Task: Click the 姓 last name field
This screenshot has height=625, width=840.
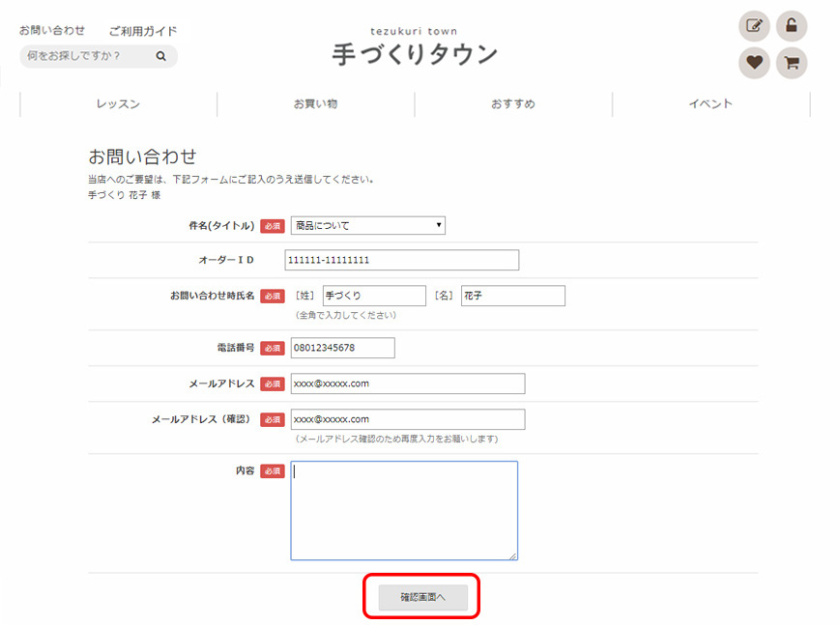Action: click(373, 296)
